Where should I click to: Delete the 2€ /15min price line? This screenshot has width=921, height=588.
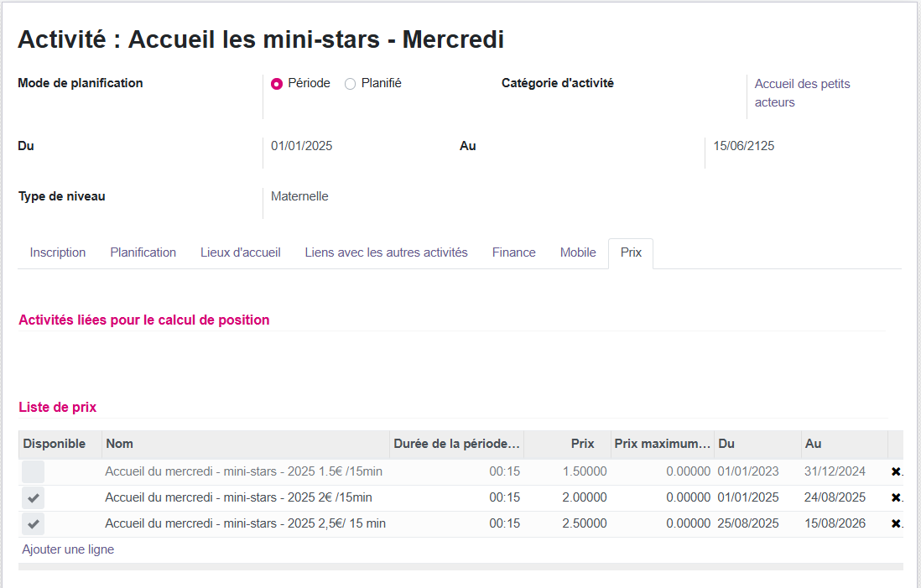coord(895,497)
